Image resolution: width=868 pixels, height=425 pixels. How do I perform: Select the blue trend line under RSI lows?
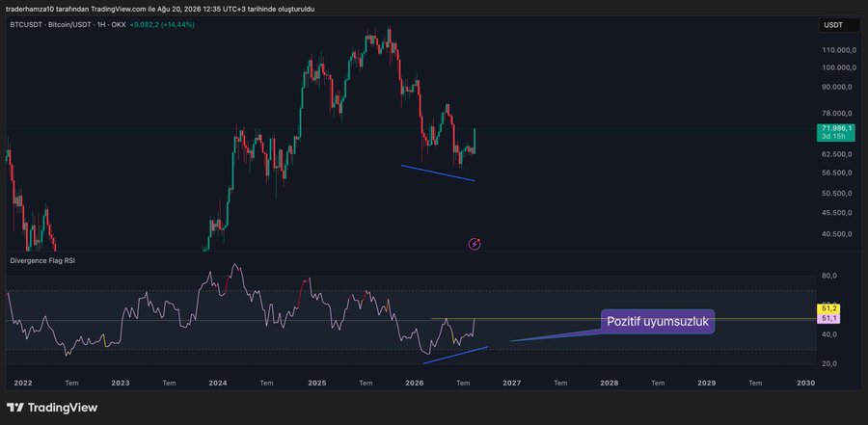pyautogui.click(x=455, y=356)
